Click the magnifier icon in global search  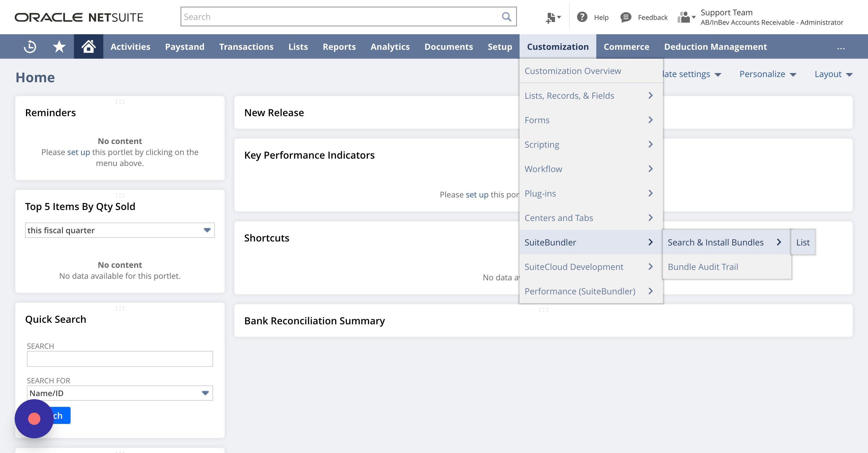tap(506, 17)
